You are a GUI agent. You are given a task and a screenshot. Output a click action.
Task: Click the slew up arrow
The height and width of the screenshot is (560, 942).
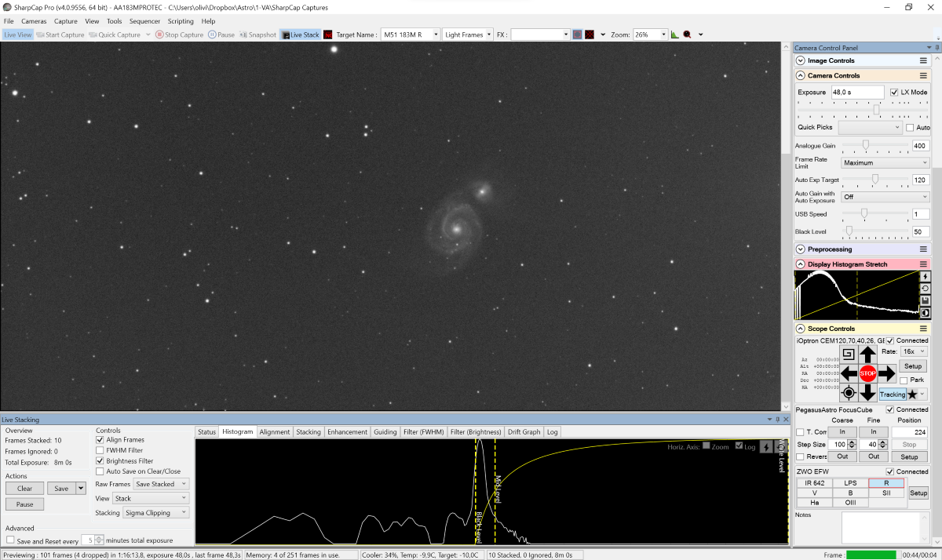867,354
